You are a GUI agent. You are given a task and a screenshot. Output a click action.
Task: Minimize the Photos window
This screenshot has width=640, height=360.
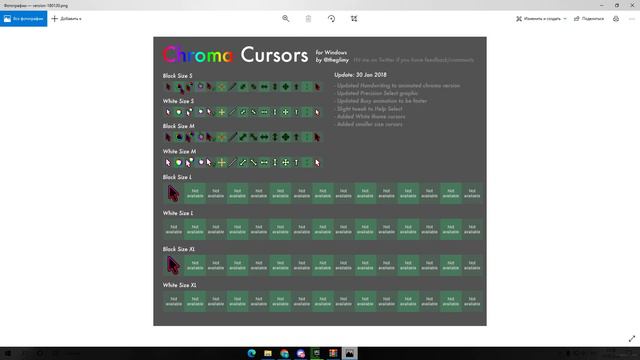(602, 5)
